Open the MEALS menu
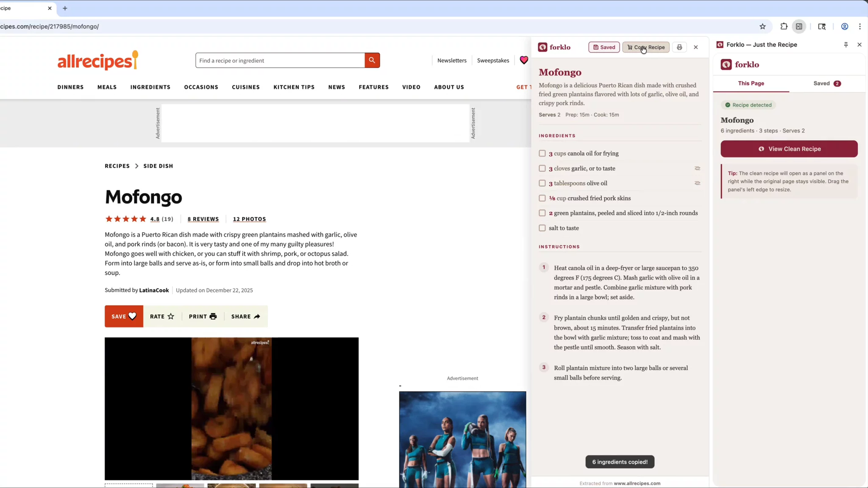868x488 pixels. (x=107, y=87)
